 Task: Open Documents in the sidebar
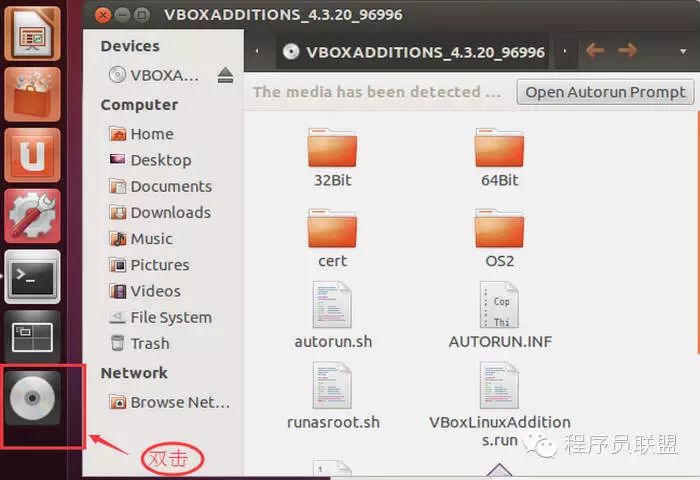tap(161, 186)
